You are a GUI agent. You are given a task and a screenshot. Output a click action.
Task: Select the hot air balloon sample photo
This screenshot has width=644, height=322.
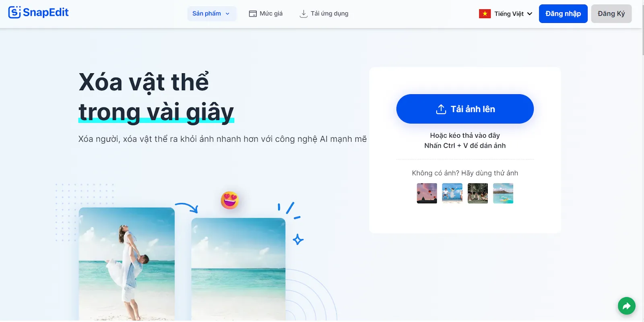(x=427, y=193)
